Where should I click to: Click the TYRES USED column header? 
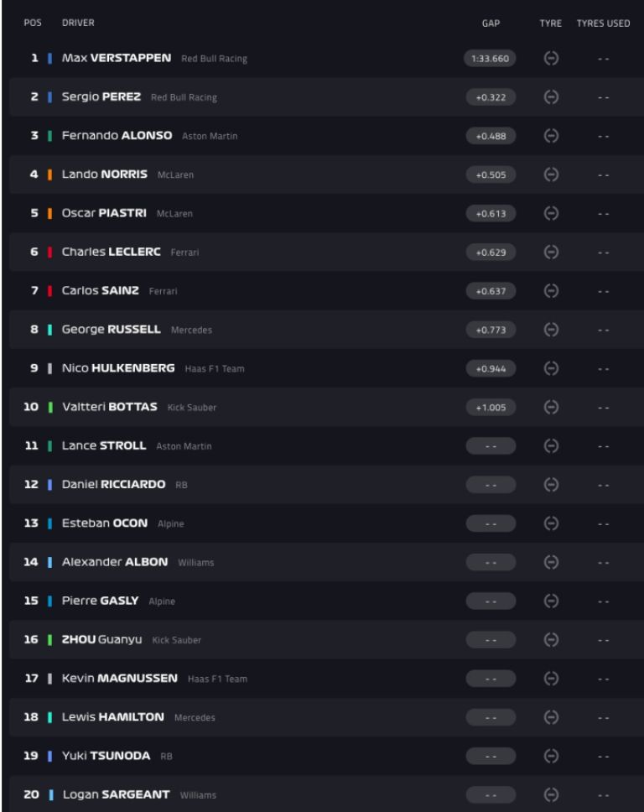click(603, 23)
